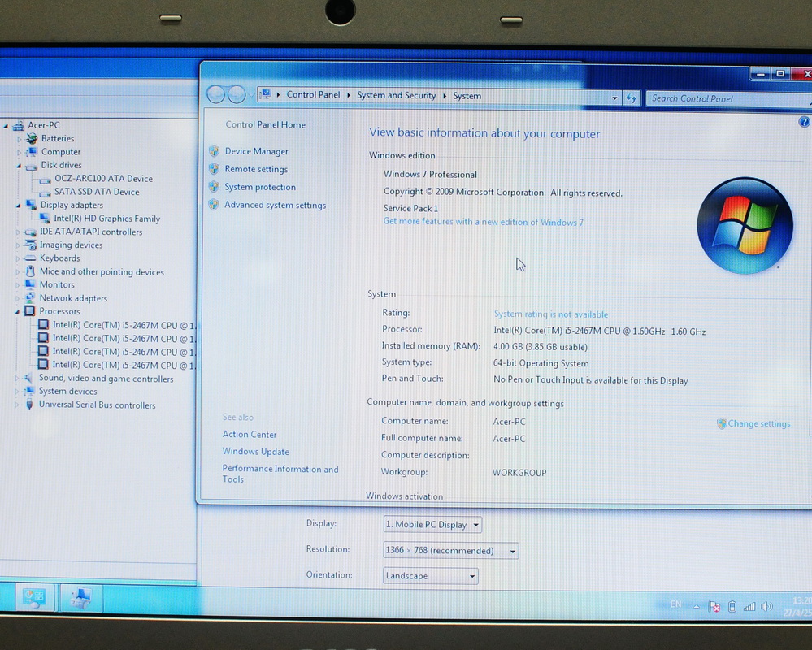The width and height of the screenshot is (812, 650).
Task: Collapse the Processors node
Action: [17, 311]
